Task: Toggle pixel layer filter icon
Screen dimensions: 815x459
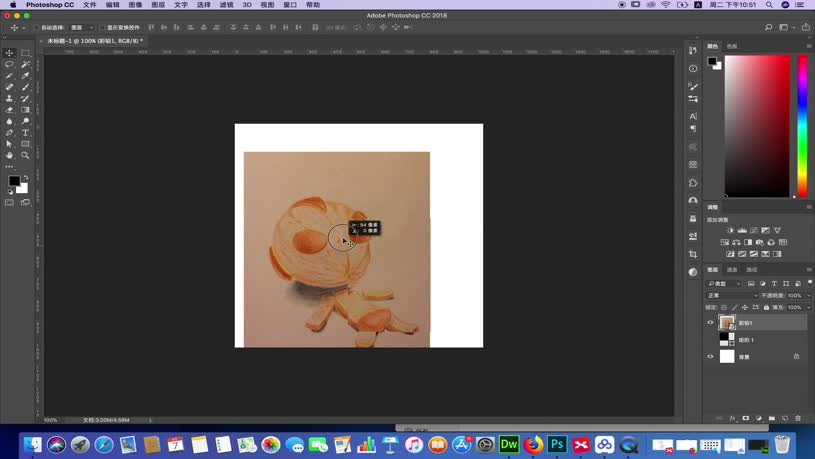Action: tap(751, 284)
